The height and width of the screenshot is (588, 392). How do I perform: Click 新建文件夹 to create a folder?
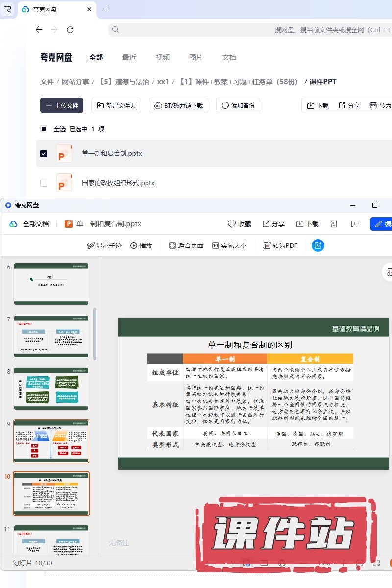117,105
